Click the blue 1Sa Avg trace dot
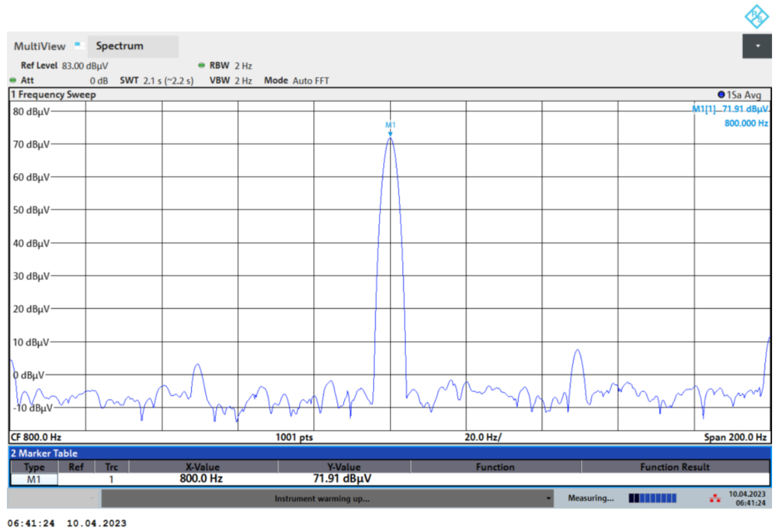Screen dimensions: 782x532 pos(720,94)
